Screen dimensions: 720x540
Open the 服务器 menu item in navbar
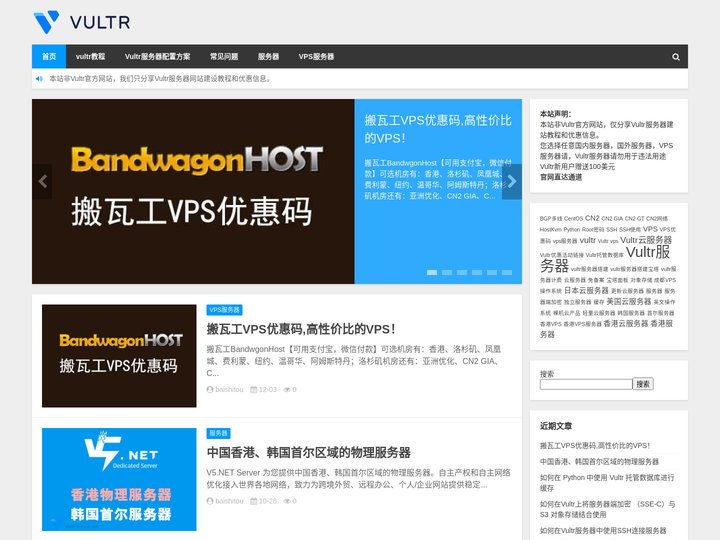pyautogui.click(x=268, y=56)
